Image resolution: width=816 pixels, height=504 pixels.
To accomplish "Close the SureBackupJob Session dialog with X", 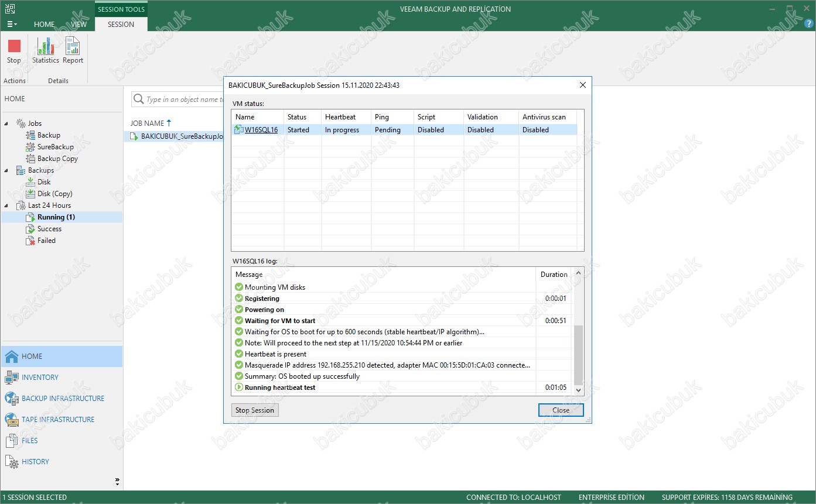I will 583,85.
